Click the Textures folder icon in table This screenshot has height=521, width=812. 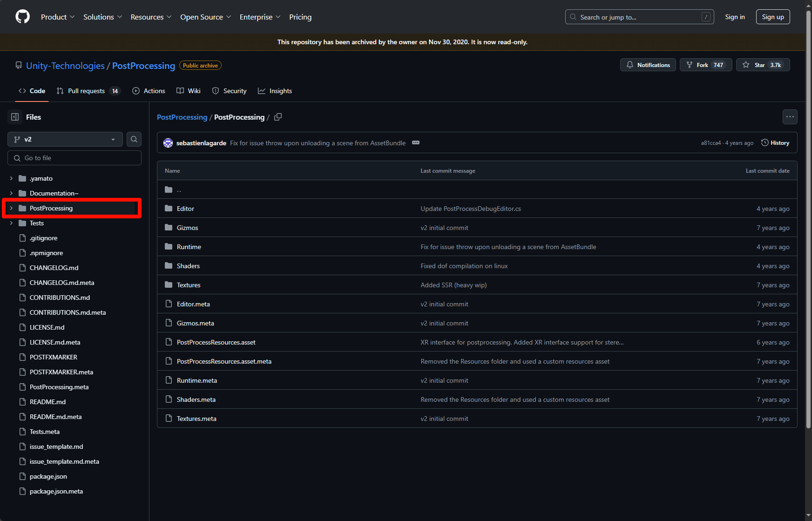[169, 285]
